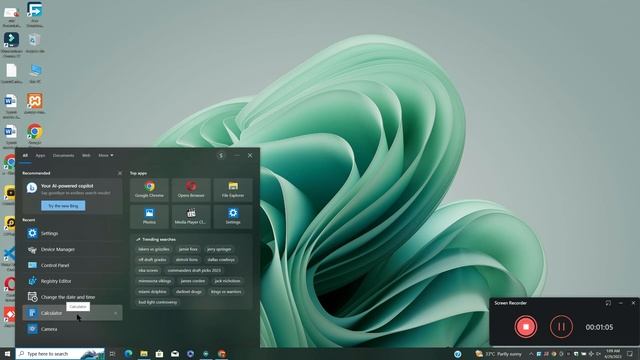Search trending 'dallas cowboys'

tap(221, 260)
